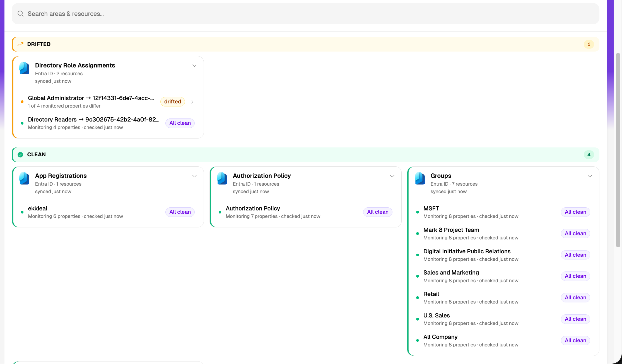Collapse the Authorization Policy card
The width and height of the screenshot is (622, 364).
[x=392, y=176]
